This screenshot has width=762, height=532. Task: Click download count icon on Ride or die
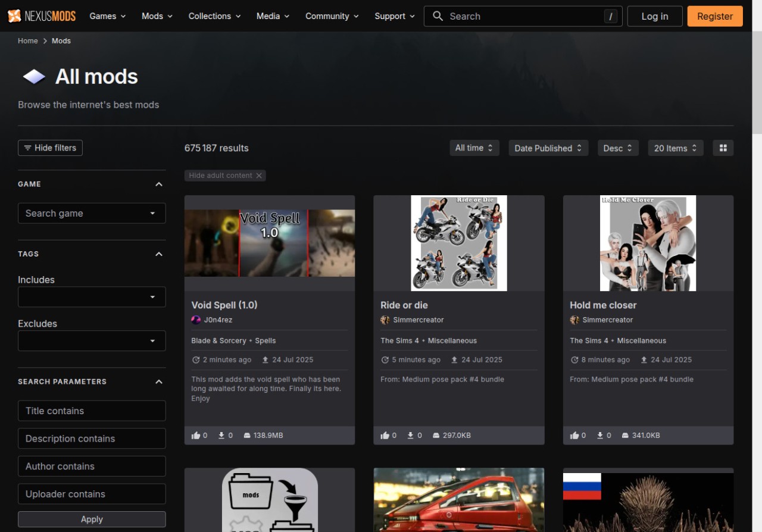(410, 436)
